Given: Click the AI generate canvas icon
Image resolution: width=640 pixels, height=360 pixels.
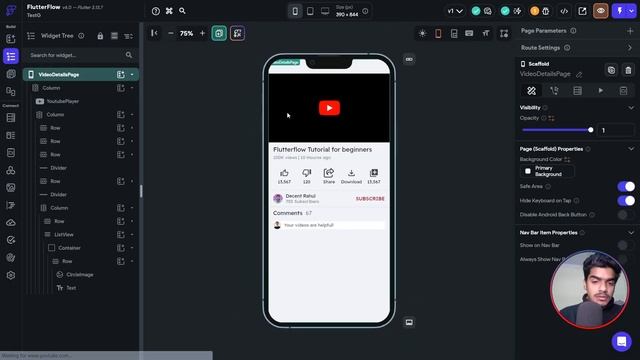Looking at the screenshot, I should (x=237, y=33).
